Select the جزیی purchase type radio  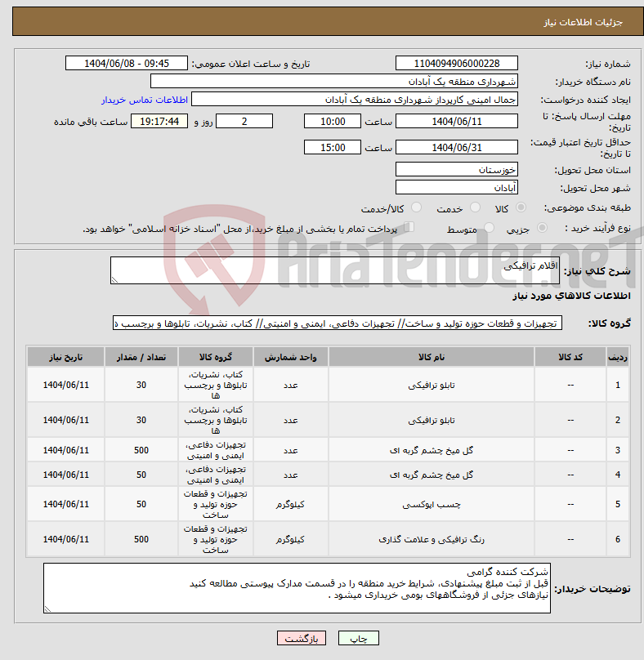542,228
